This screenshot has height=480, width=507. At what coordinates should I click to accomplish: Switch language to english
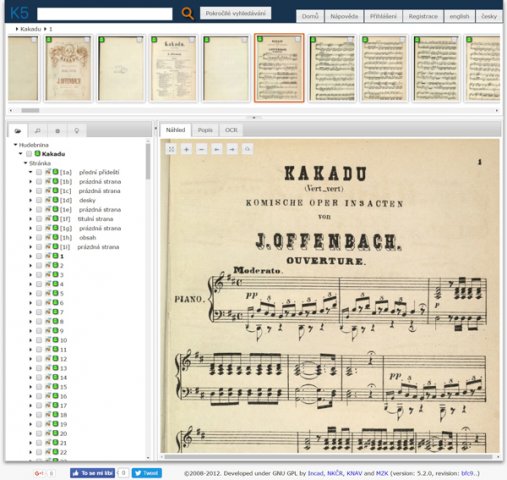459,16
